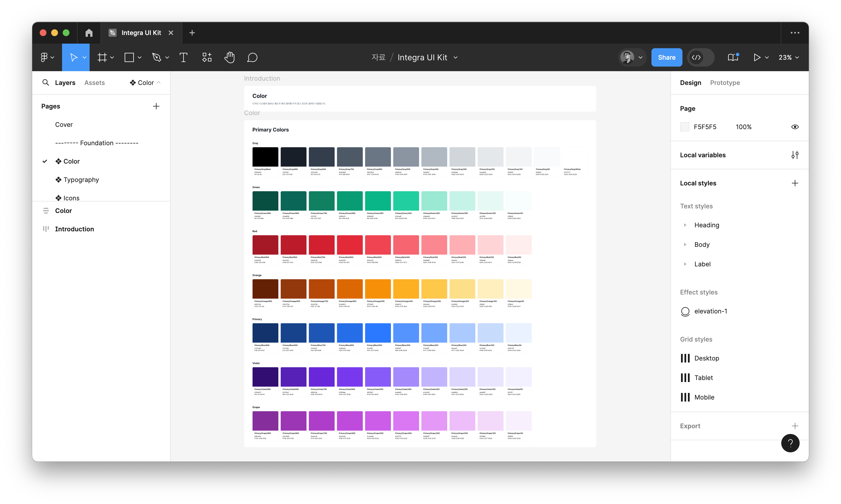Switch to the Design tab
The image size is (841, 504).
[x=690, y=83]
